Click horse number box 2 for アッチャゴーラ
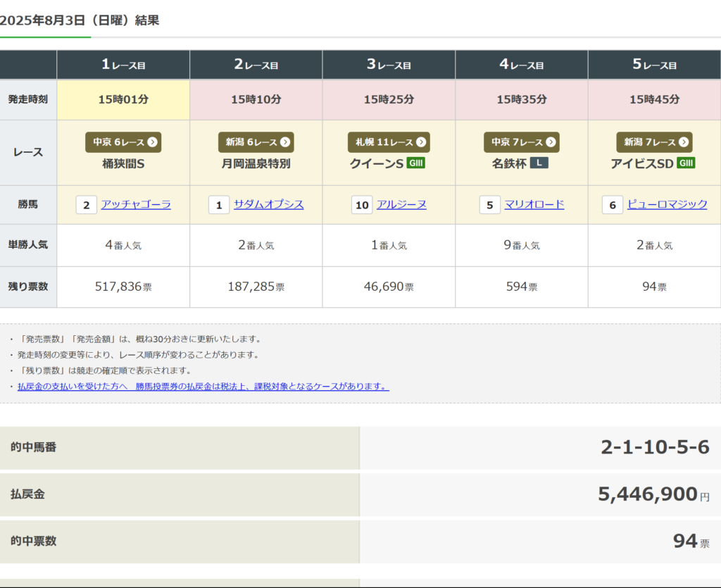 (x=86, y=205)
